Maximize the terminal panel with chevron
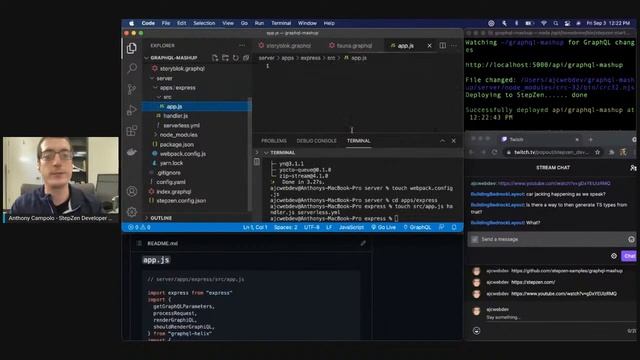Image resolution: width=640 pixels, height=360 pixels. (x=442, y=141)
